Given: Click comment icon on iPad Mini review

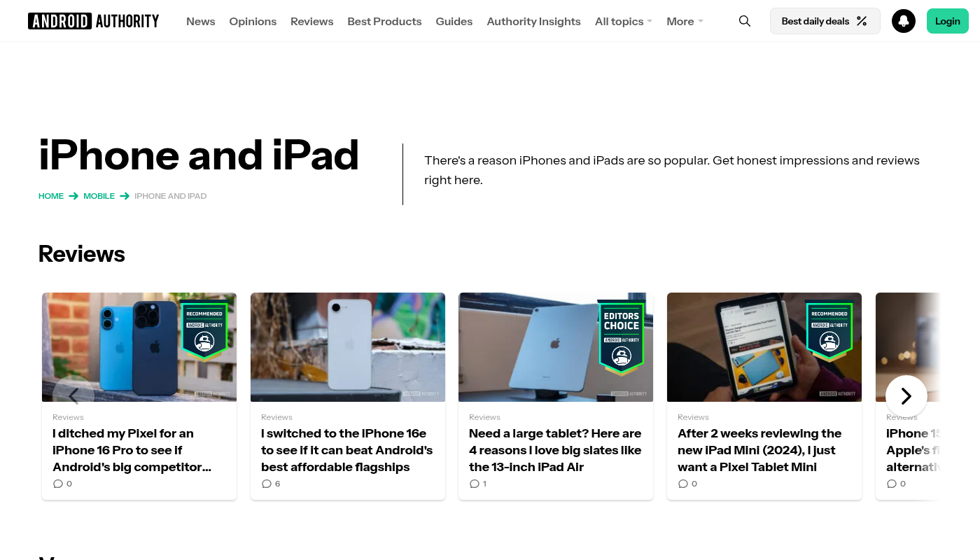Looking at the screenshot, I should tap(683, 484).
